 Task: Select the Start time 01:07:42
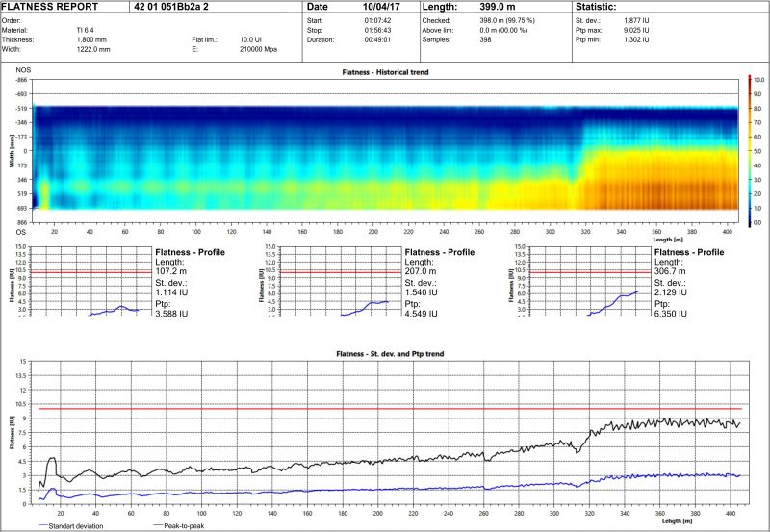pos(377,19)
